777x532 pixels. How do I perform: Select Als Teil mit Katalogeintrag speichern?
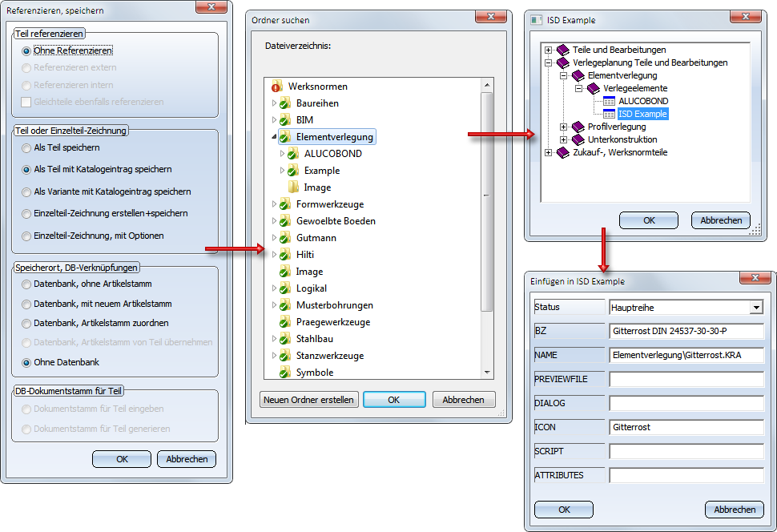coord(26,170)
